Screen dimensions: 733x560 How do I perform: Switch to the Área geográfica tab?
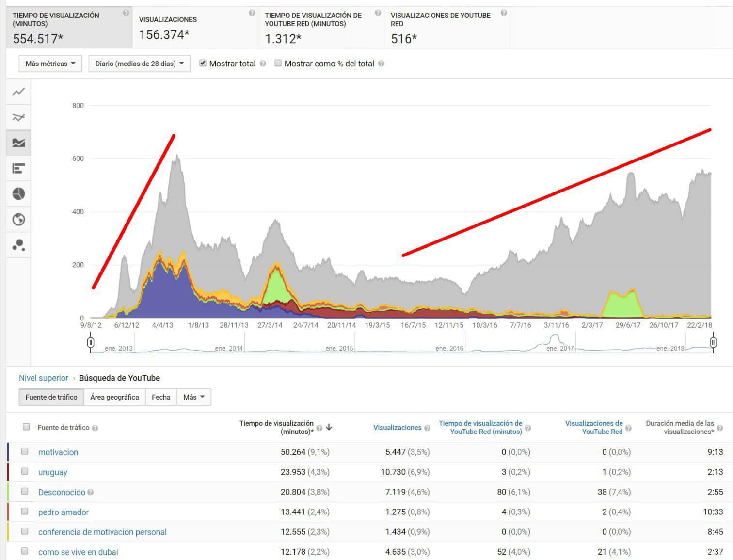pyautogui.click(x=114, y=397)
